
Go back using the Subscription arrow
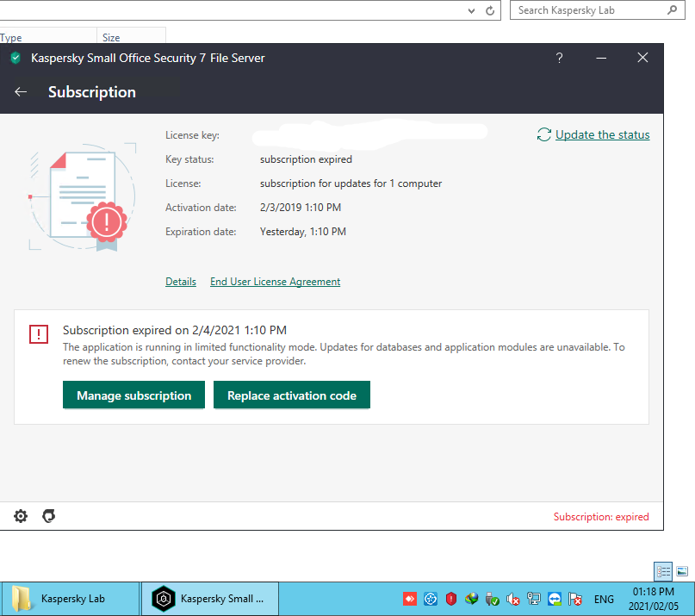[x=21, y=92]
